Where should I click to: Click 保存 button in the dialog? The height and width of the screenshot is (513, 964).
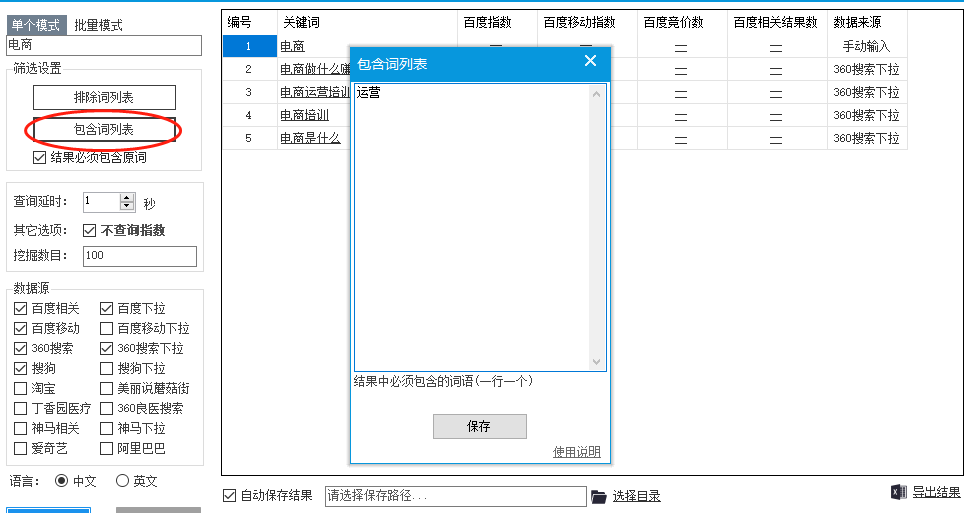(480, 426)
